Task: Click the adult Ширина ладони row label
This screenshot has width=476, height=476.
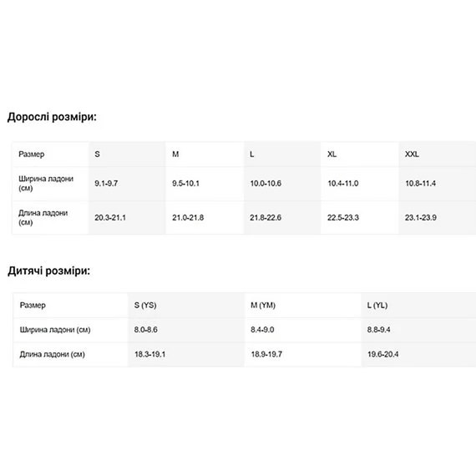Action: pos(46,184)
